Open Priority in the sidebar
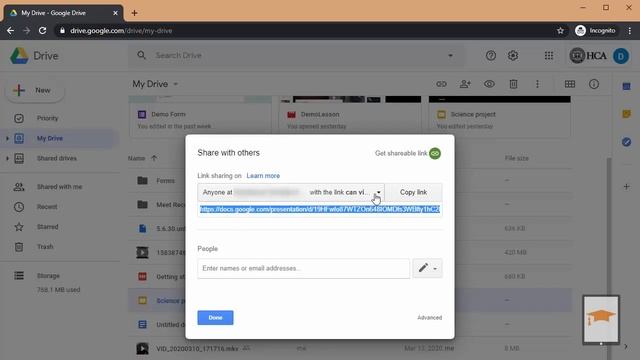 [x=47, y=118]
